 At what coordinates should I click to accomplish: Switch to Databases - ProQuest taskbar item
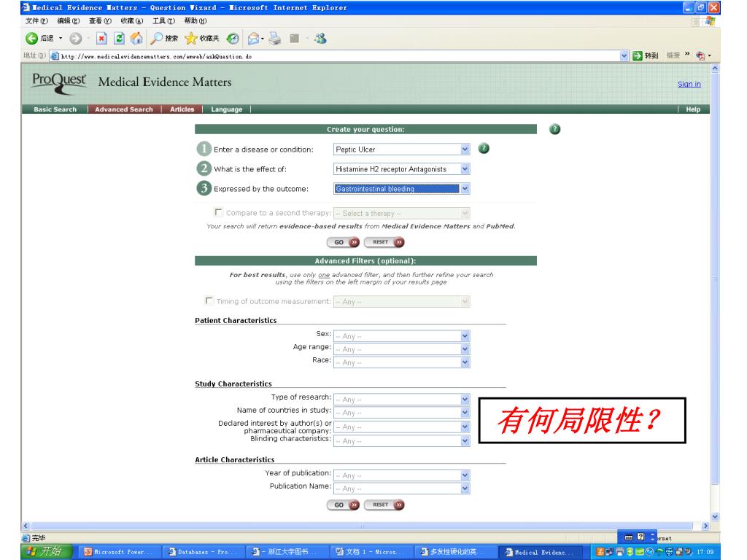(203, 552)
